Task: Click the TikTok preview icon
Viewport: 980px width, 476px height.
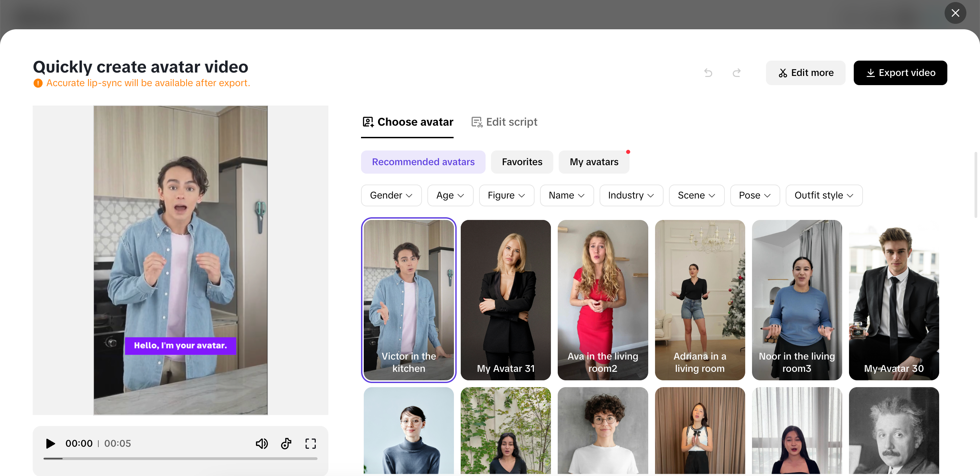Action: [x=286, y=443]
